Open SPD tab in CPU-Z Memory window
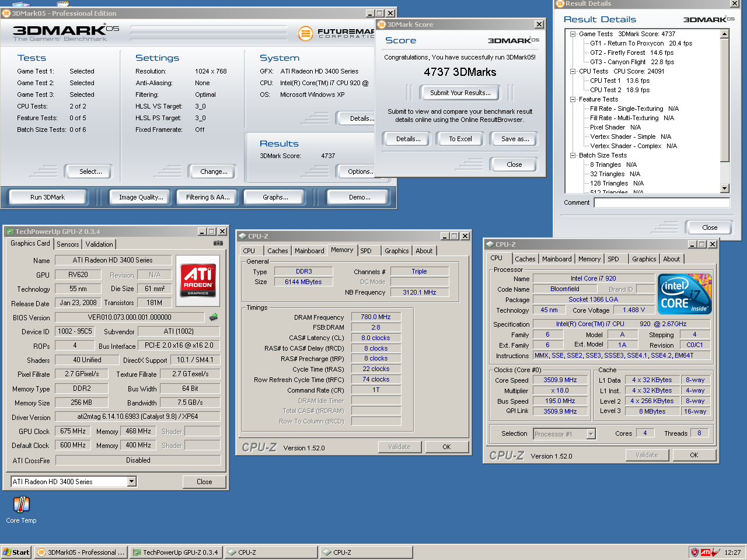Screen dimensions: 747x560 [x=366, y=251]
